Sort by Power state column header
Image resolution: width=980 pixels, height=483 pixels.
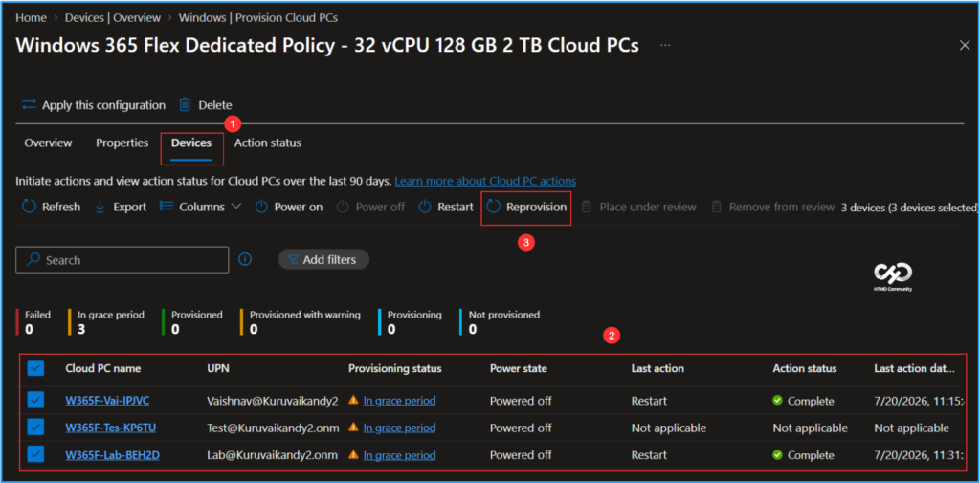point(518,368)
